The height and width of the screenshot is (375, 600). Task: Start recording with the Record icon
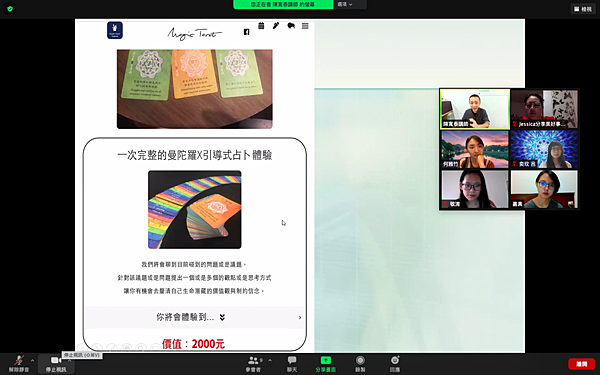(360, 364)
